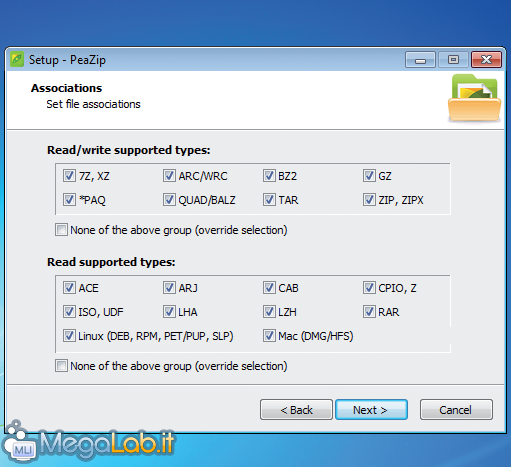This screenshot has width=511, height=467.
Task: Enable None of the above for read/write types
Action: (x=61, y=230)
